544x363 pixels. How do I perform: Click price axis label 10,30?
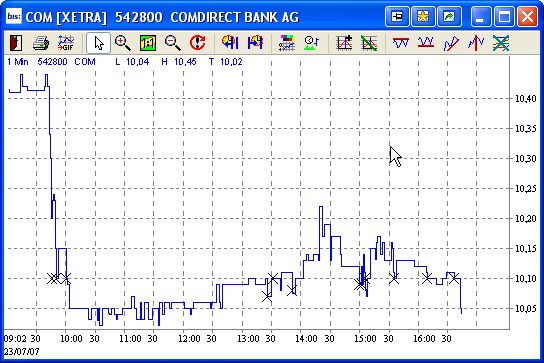(x=526, y=159)
